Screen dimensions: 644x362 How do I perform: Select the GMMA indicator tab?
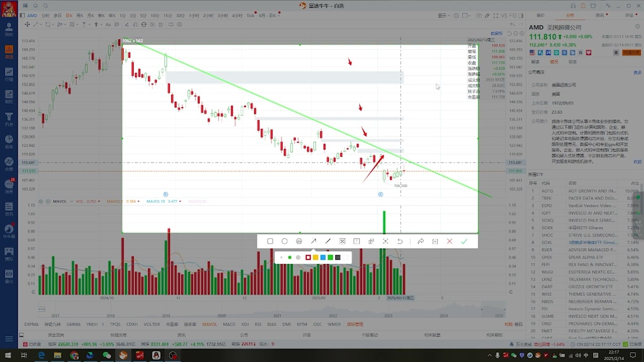click(x=73, y=324)
